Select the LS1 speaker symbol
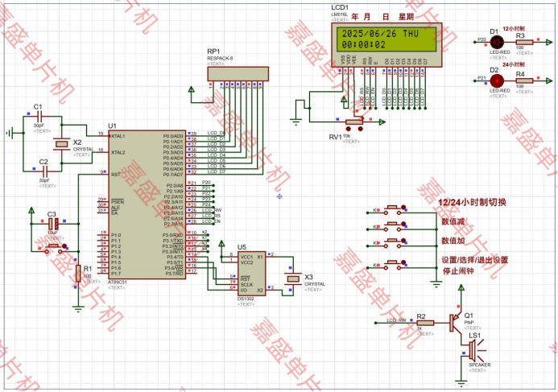 476,349
